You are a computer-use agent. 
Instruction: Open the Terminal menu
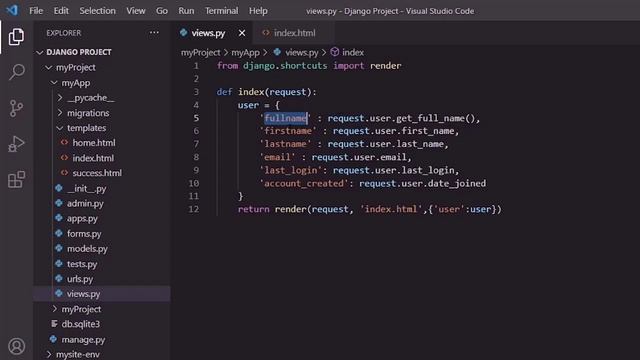(x=222, y=11)
